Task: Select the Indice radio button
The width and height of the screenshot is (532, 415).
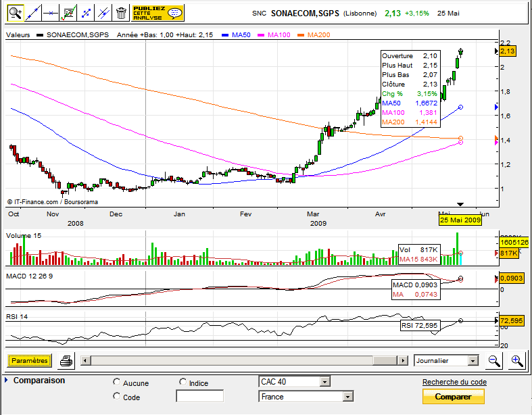Action: click(x=183, y=382)
